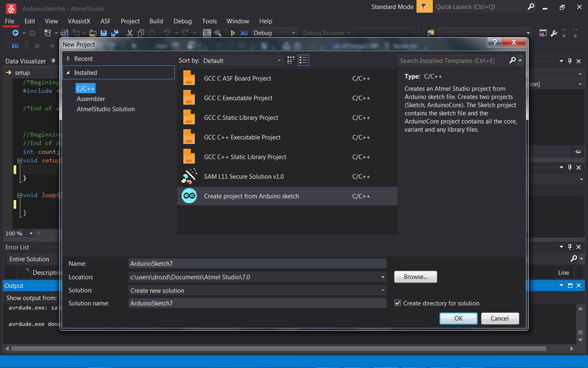The width and height of the screenshot is (588, 368).
Task: Pin the Data Visualizer panel
Action: [53, 61]
